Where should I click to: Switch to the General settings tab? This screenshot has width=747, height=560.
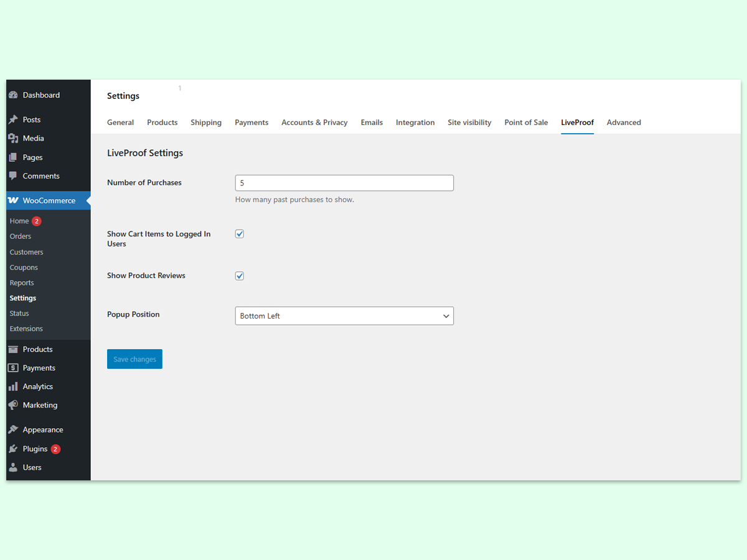point(120,123)
